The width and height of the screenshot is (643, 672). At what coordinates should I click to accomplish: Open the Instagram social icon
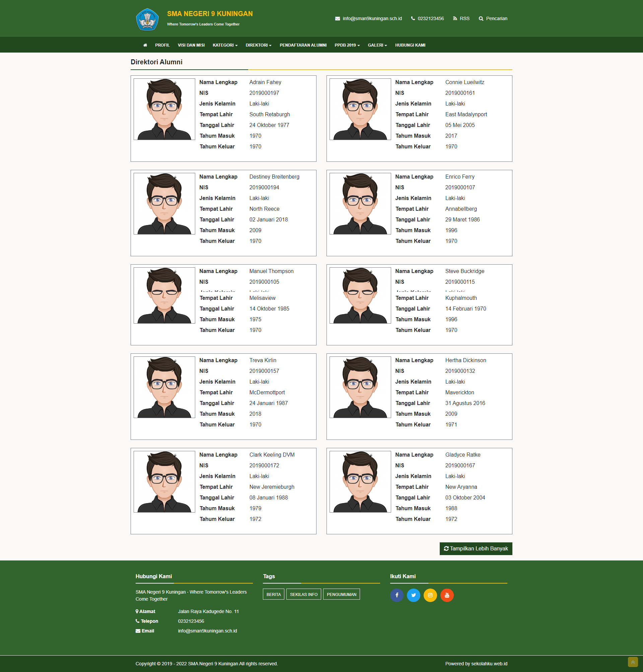(x=430, y=595)
